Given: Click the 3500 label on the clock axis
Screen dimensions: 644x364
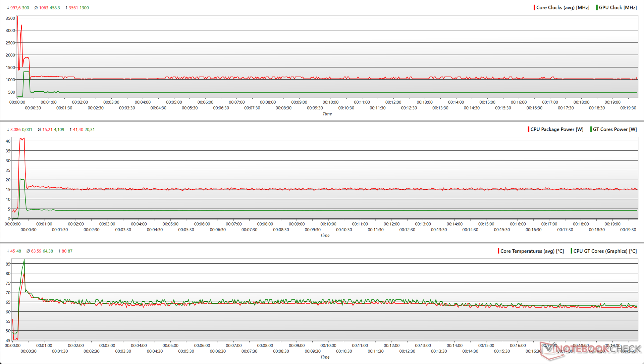Looking at the screenshot, I should tap(10, 18).
